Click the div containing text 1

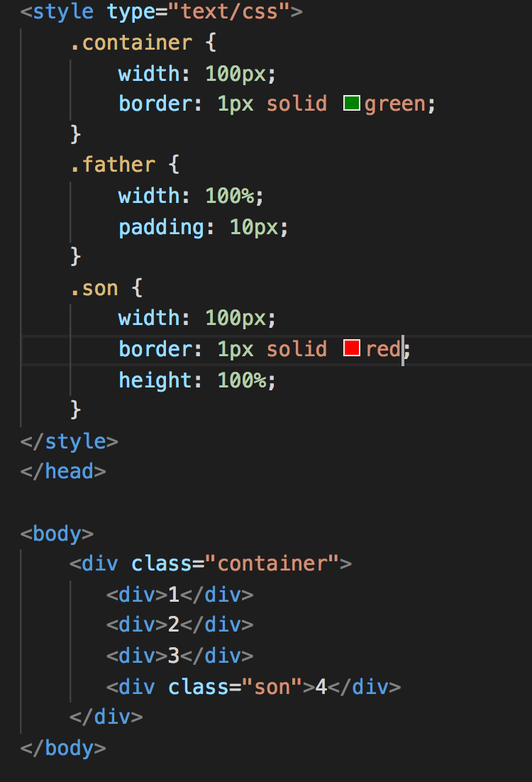[179, 595]
